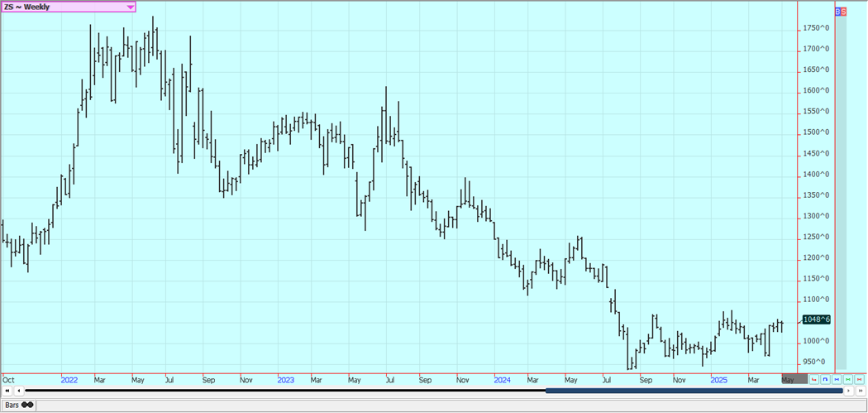
Task: Open the ZS ~ Weekly symbol dropdown
Action: click(68, 7)
